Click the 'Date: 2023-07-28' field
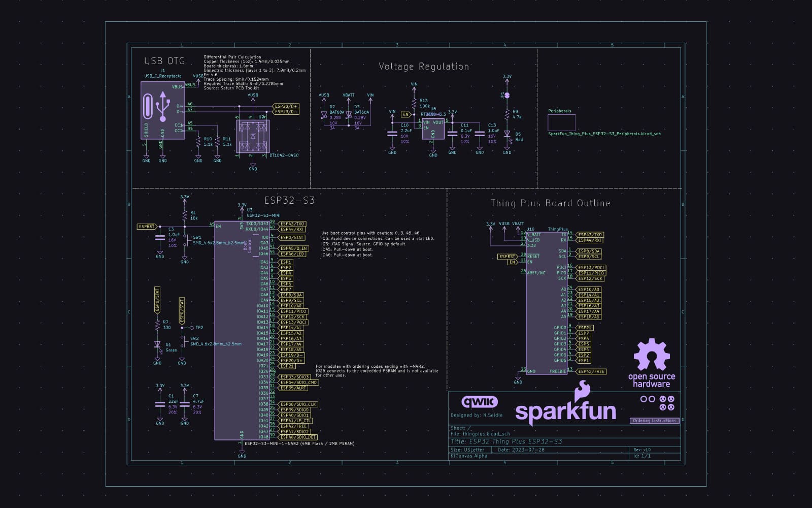Image resolution: width=812 pixels, height=508 pixels. click(x=521, y=450)
